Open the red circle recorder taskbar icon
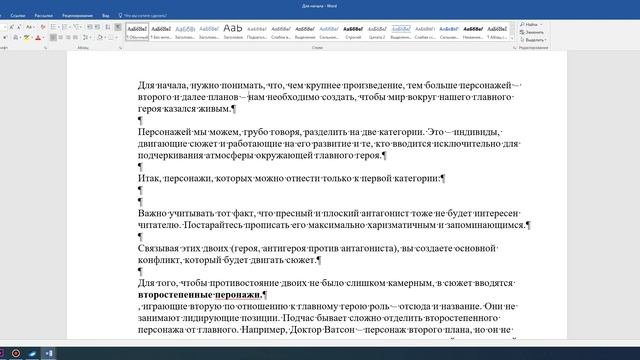The height and width of the screenshot is (360, 640). pos(16,353)
